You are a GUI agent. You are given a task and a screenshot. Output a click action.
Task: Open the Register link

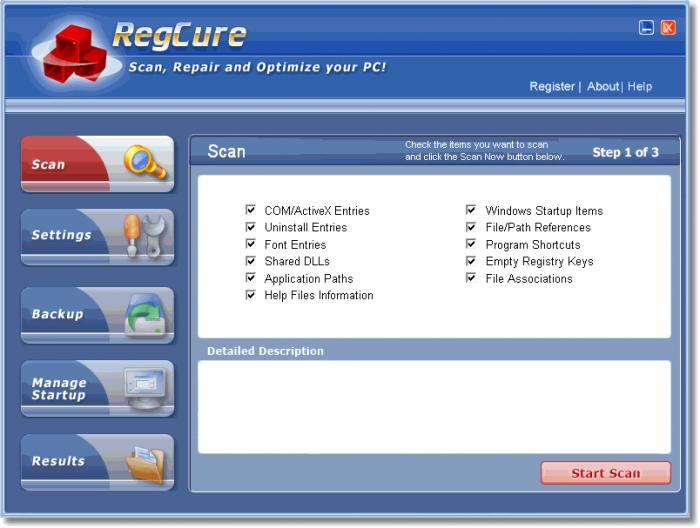click(x=552, y=86)
